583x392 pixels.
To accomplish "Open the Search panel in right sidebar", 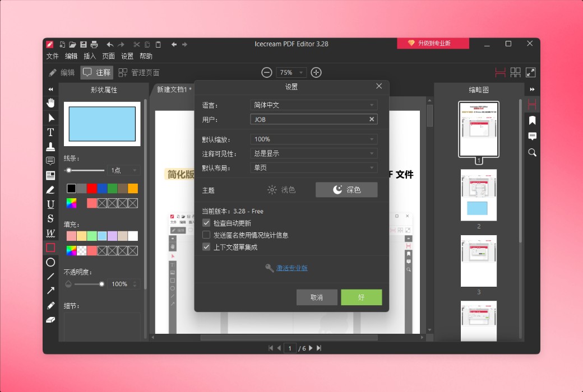I will 531,152.
